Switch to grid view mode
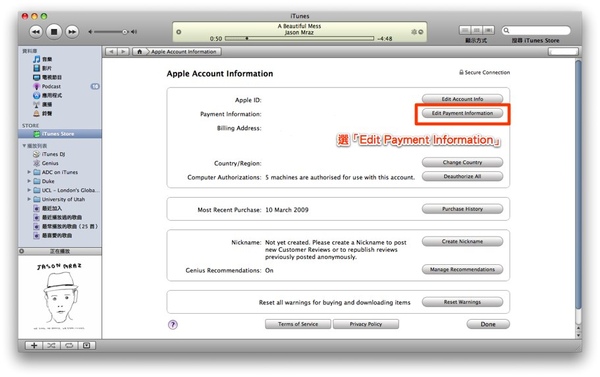 pos(477,30)
